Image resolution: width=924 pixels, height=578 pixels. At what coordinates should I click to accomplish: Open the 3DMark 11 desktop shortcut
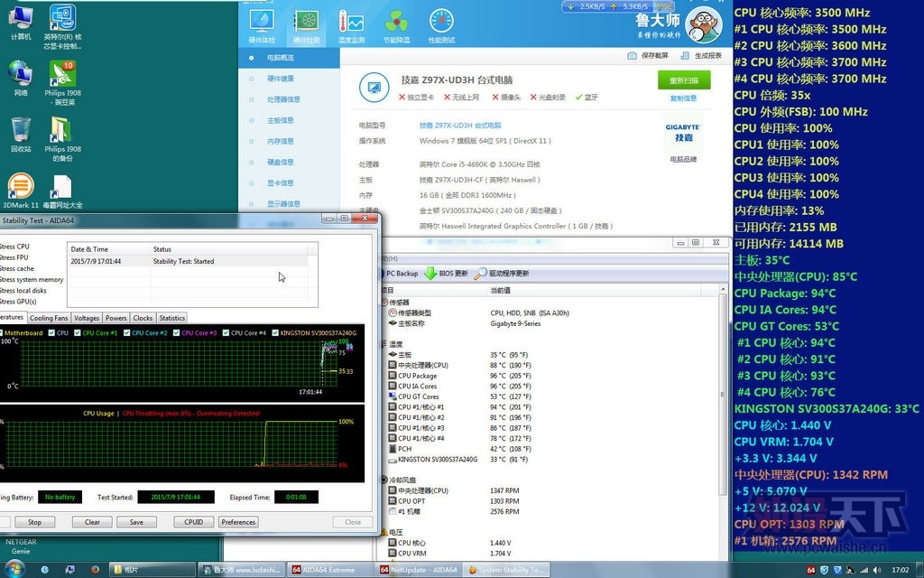tap(21, 191)
